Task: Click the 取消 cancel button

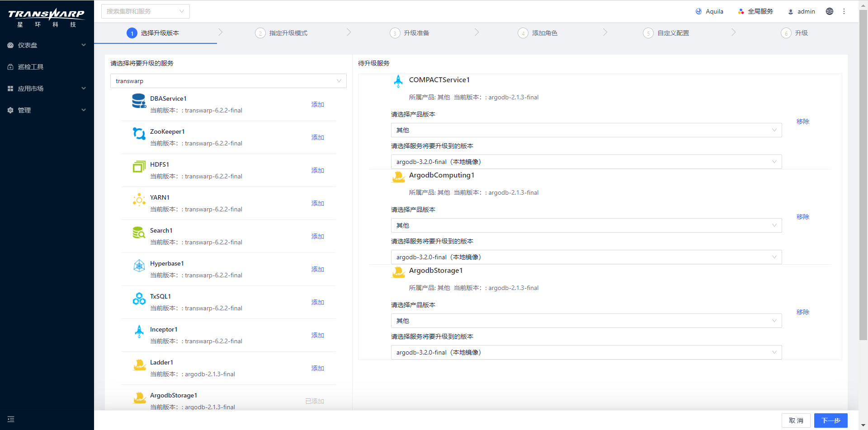Action: point(796,421)
